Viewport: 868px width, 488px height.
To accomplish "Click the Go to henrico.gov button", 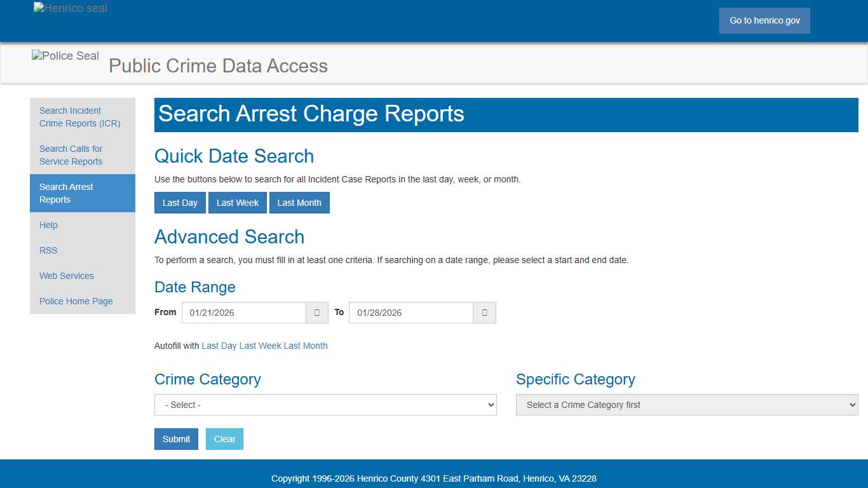I will click(764, 20).
